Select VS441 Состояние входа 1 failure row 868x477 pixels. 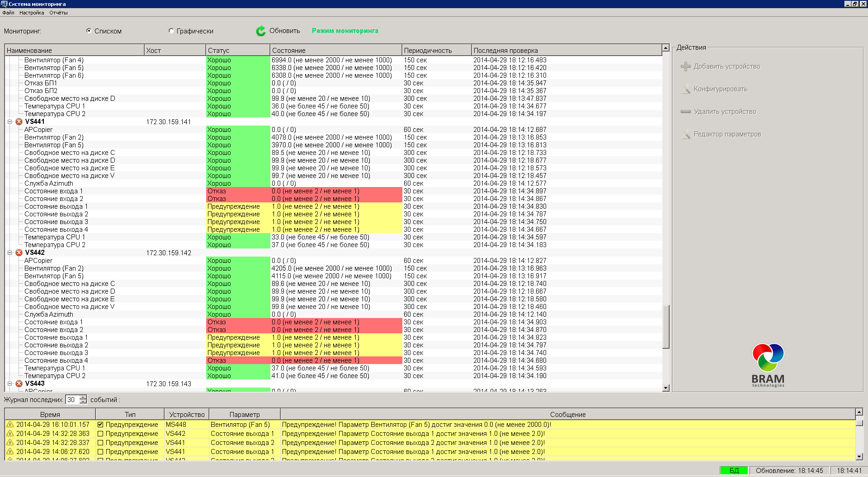pos(334,191)
